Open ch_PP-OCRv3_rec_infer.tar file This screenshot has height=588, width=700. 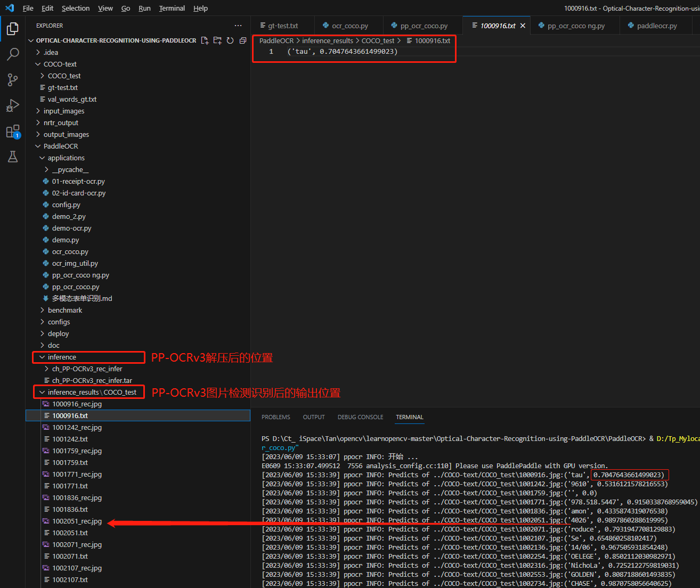click(x=138, y=380)
